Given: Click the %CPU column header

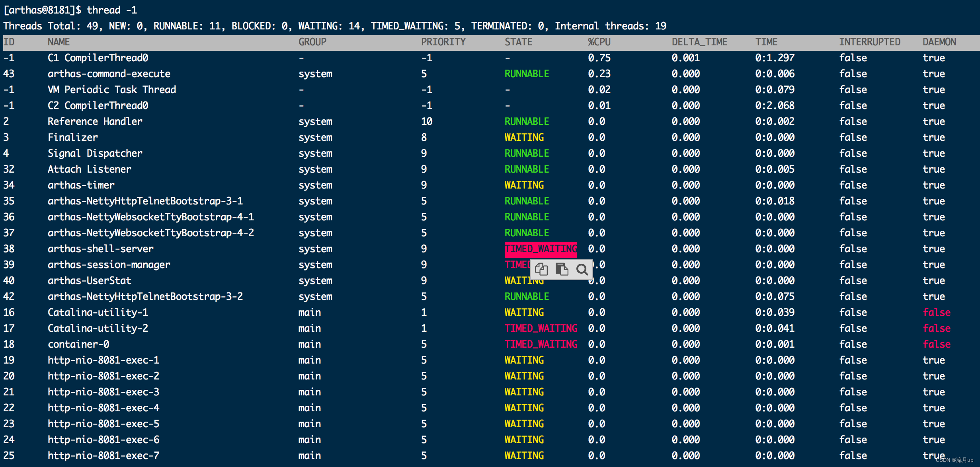Looking at the screenshot, I should tap(599, 42).
